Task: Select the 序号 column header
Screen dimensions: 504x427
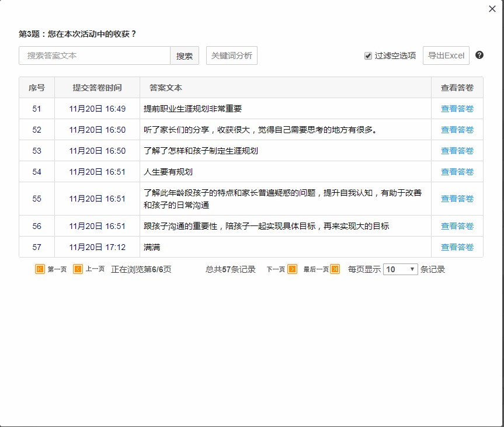Action: point(37,88)
